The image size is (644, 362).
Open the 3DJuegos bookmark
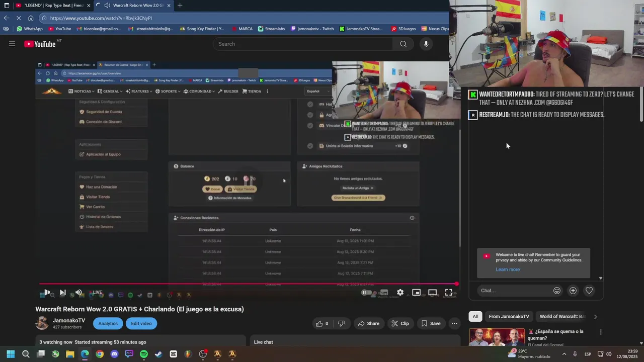coord(404,29)
